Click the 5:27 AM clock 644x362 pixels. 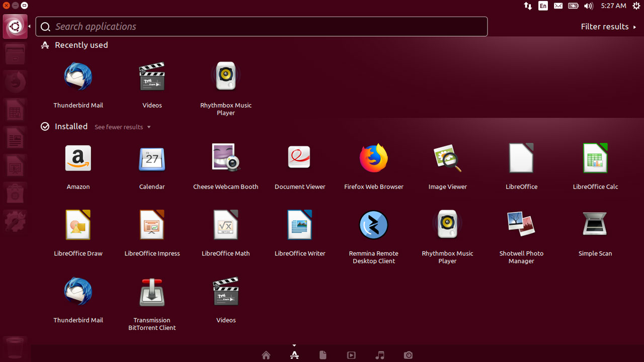pyautogui.click(x=613, y=6)
